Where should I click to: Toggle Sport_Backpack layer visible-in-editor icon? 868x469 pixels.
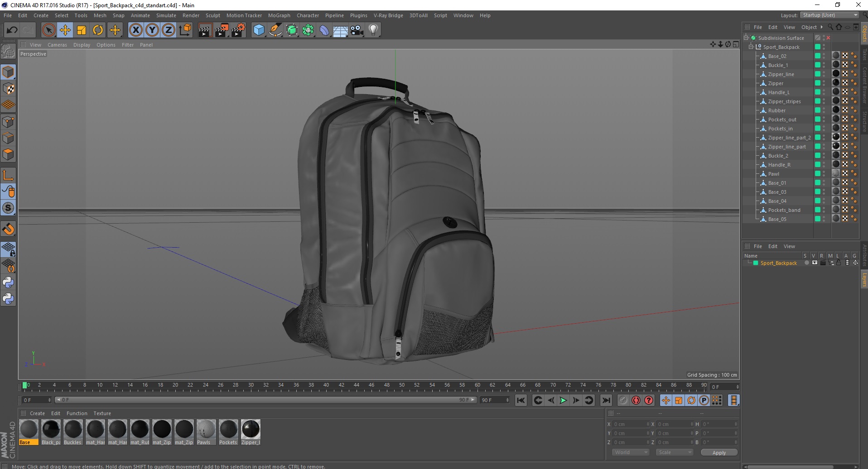(x=815, y=263)
